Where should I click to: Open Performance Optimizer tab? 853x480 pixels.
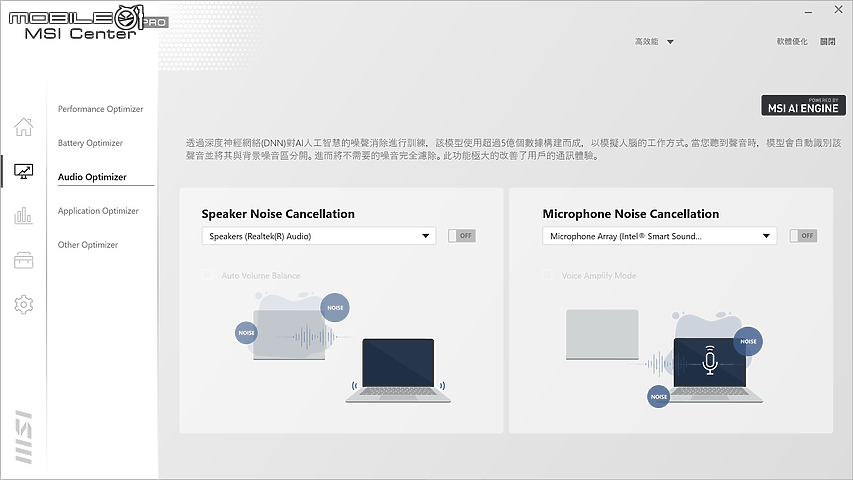click(x=101, y=109)
